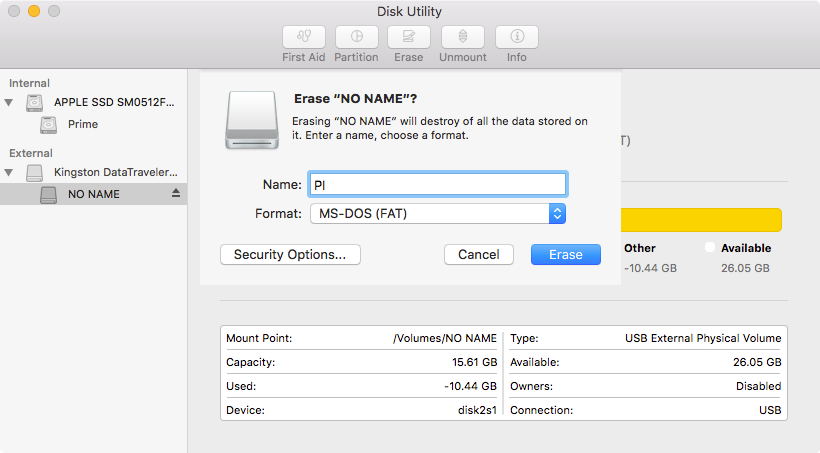
Task: Click the Available value 26.05 GB in table
Action: [x=757, y=363]
